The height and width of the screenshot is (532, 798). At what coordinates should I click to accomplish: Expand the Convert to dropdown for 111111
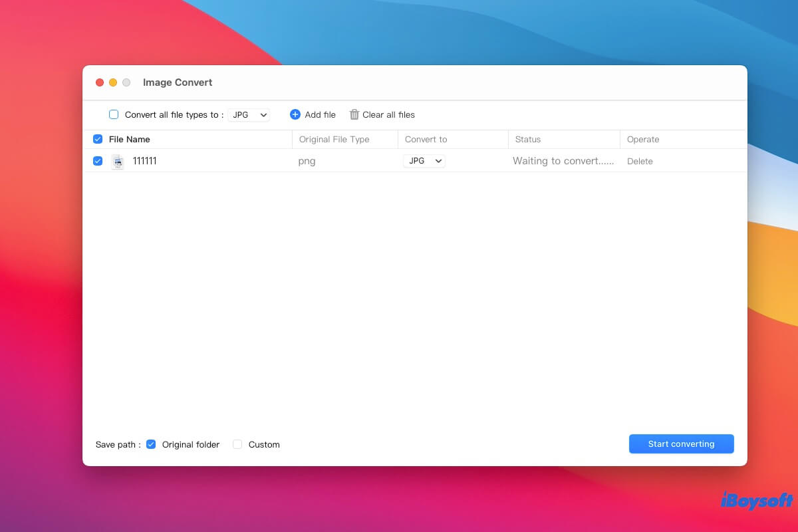pos(424,161)
